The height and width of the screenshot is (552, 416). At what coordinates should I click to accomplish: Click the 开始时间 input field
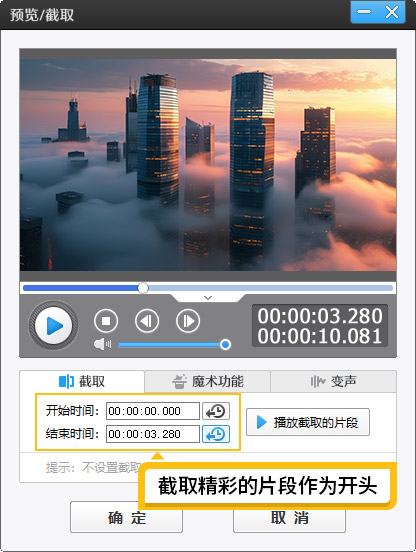click(x=153, y=411)
